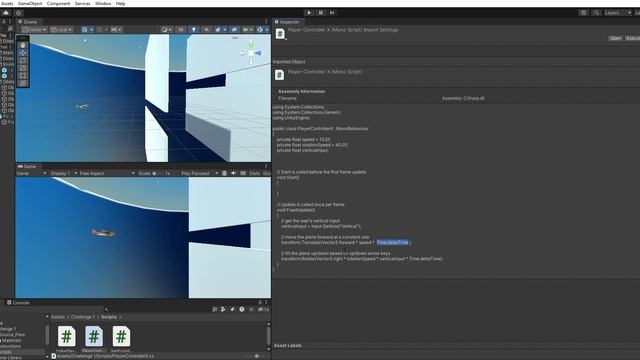Open the snap increment settings dropdown
The width and height of the screenshot is (640, 360).
click(x=116, y=29)
